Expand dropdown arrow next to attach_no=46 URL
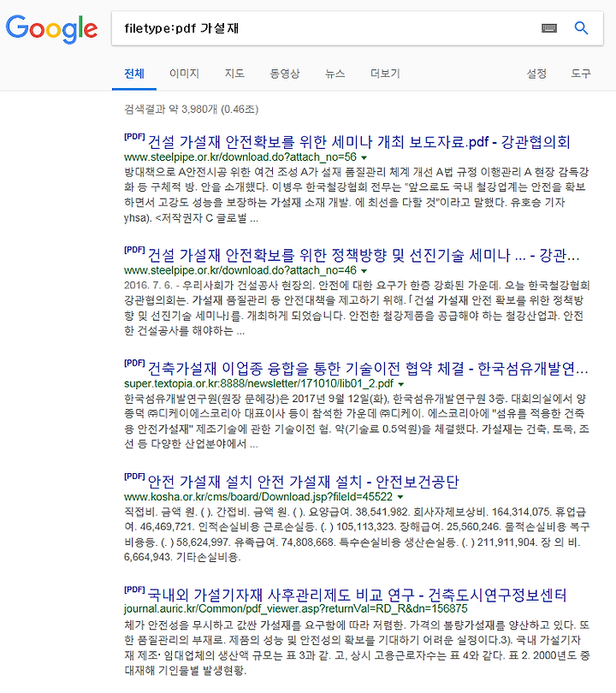 click(x=364, y=271)
